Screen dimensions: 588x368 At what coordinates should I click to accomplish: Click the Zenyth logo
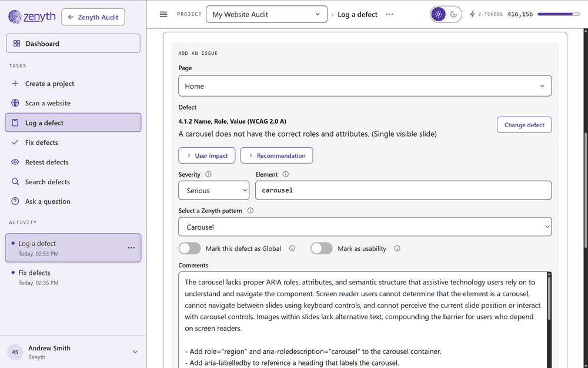(x=32, y=17)
